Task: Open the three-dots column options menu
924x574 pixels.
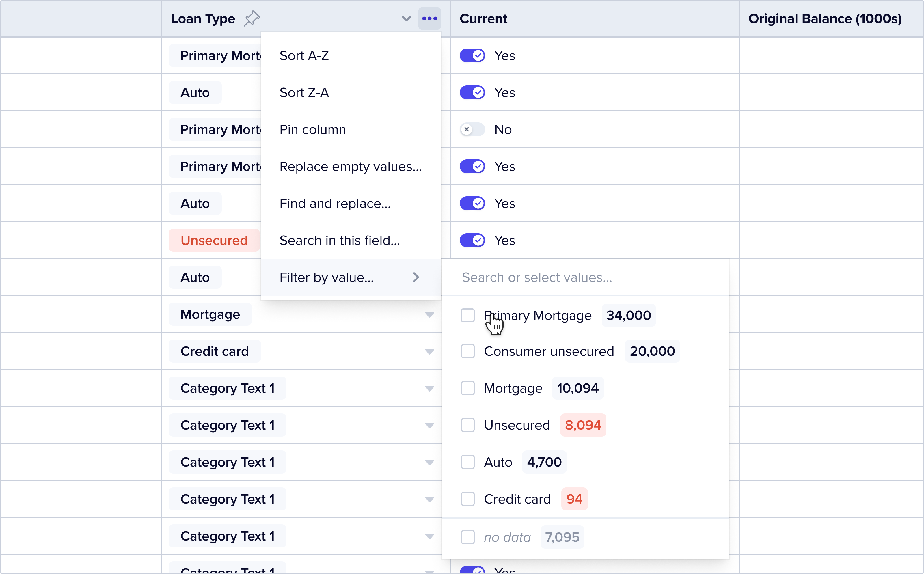Action: pyautogui.click(x=429, y=18)
